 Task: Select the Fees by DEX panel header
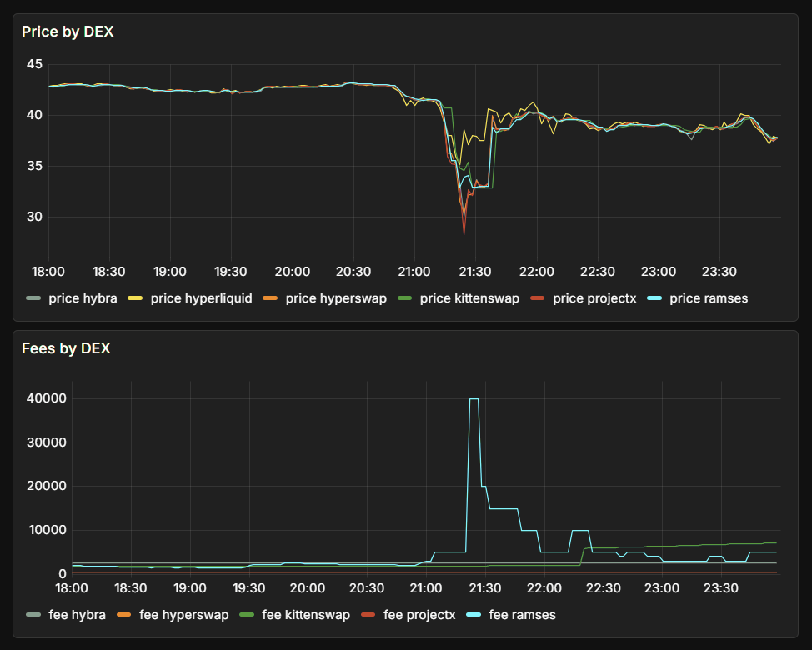[x=65, y=348]
